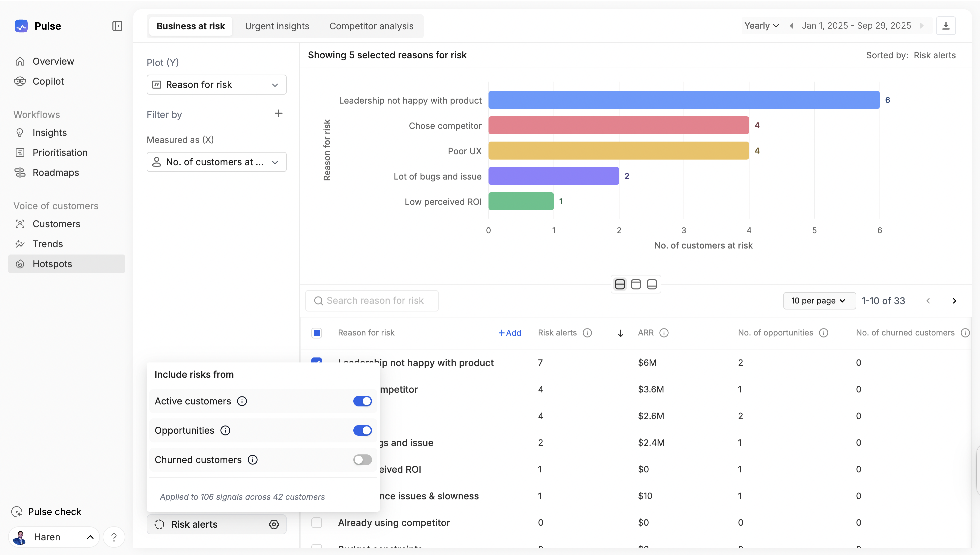Enable the Churned customers toggle
The image size is (980, 555).
coord(362,460)
